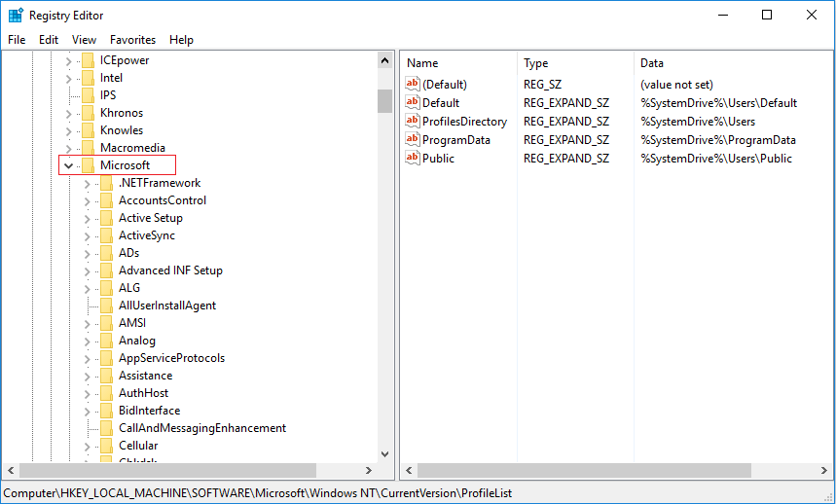Viewport: 836px width, 504px height.
Task: Click the ProfilesDirectory string value icon
Action: (x=413, y=122)
